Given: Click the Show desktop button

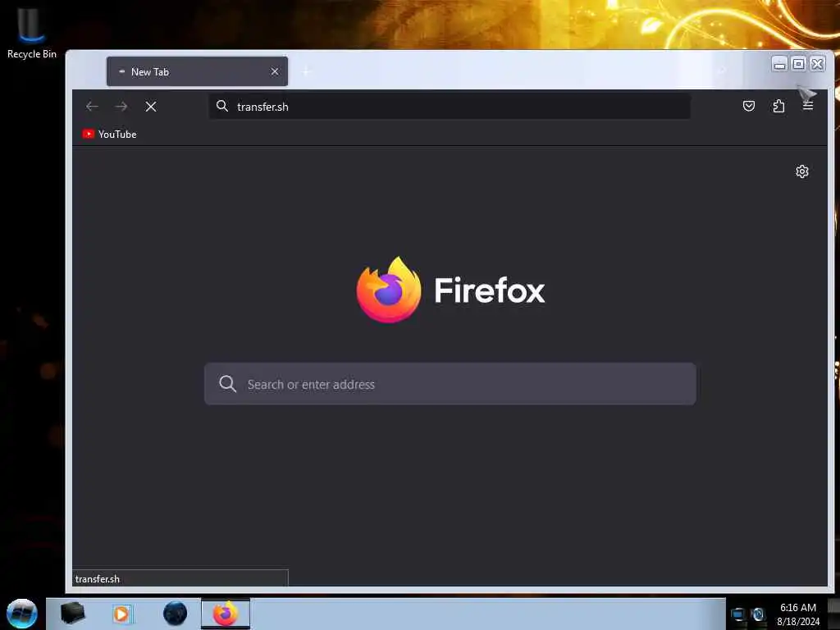Looking at the screenshot, I should tap(833, 614).
